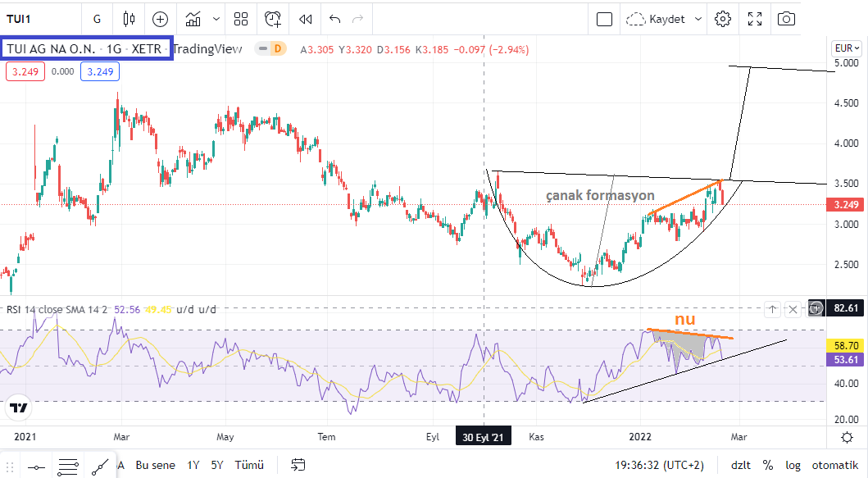This screenshot has height=478, width=868.
Task: Toggle percent scale mode
Action: [x=768, y=465]
